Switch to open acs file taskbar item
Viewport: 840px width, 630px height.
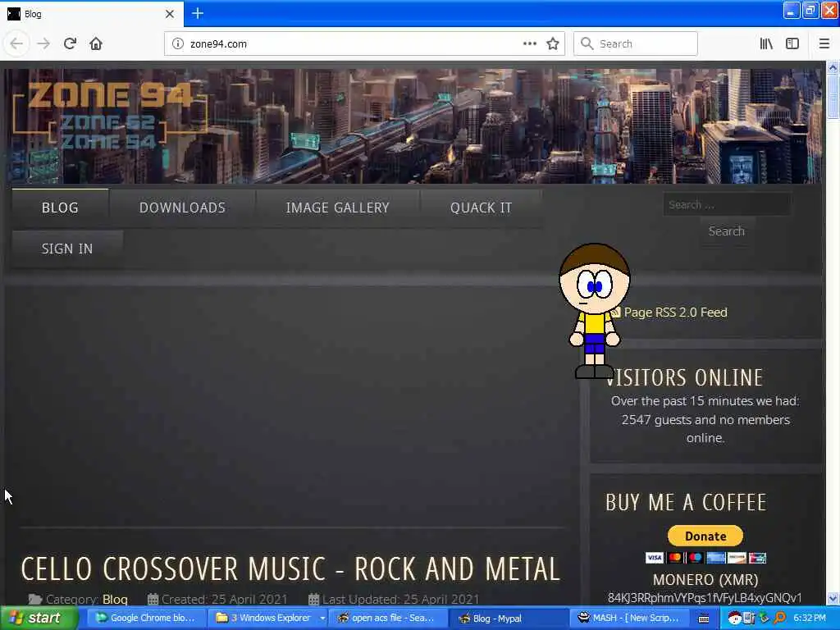point(388,619)
